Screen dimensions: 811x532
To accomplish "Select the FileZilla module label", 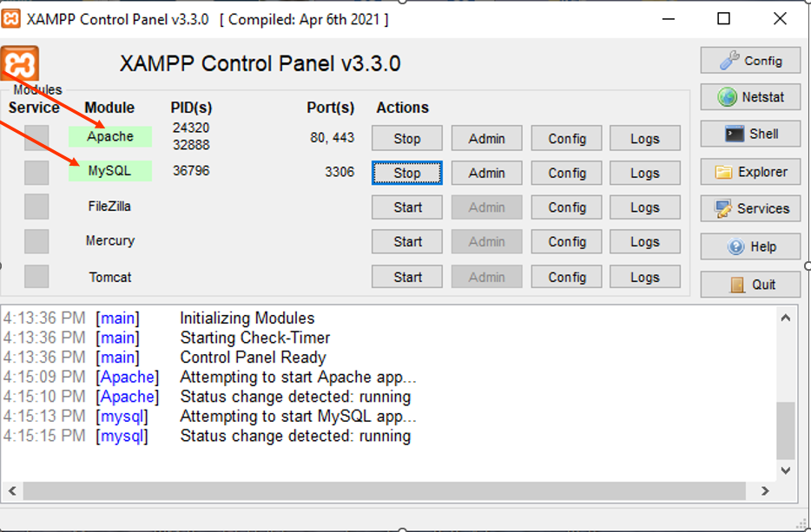I will (x=109, y=207).
